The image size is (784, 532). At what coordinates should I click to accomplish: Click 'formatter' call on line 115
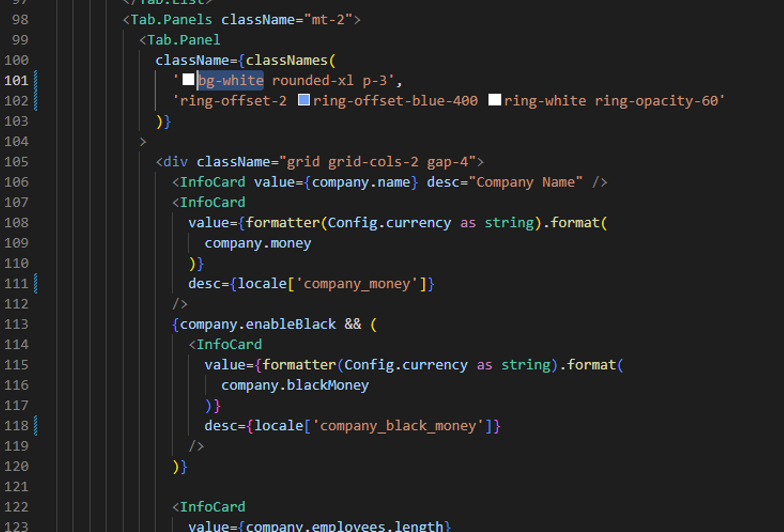coord(299,365)
